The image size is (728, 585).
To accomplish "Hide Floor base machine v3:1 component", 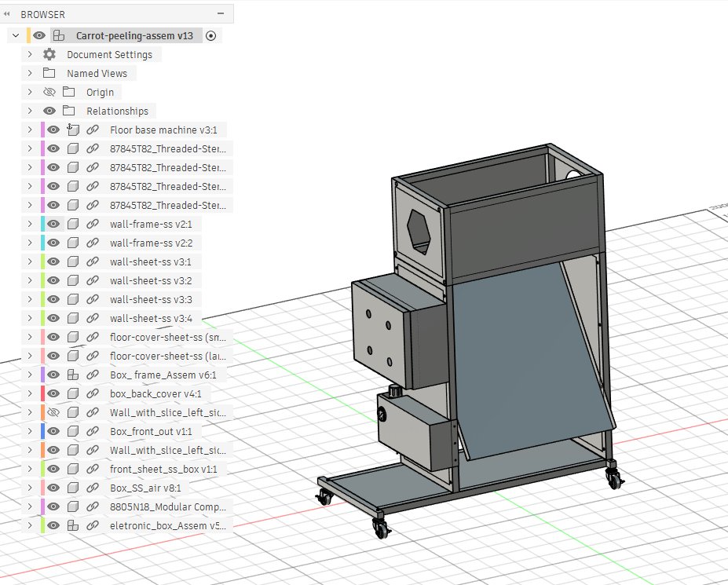I will click(53, 130).
